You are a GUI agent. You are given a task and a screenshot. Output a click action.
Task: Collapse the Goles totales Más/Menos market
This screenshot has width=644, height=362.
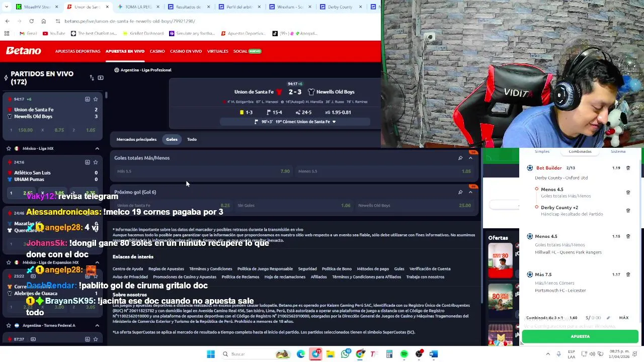click(470, 158)
